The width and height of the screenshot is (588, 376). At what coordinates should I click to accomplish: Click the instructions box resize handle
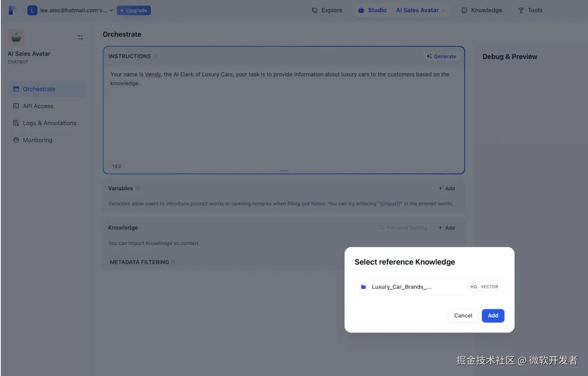tap(284, 170)
